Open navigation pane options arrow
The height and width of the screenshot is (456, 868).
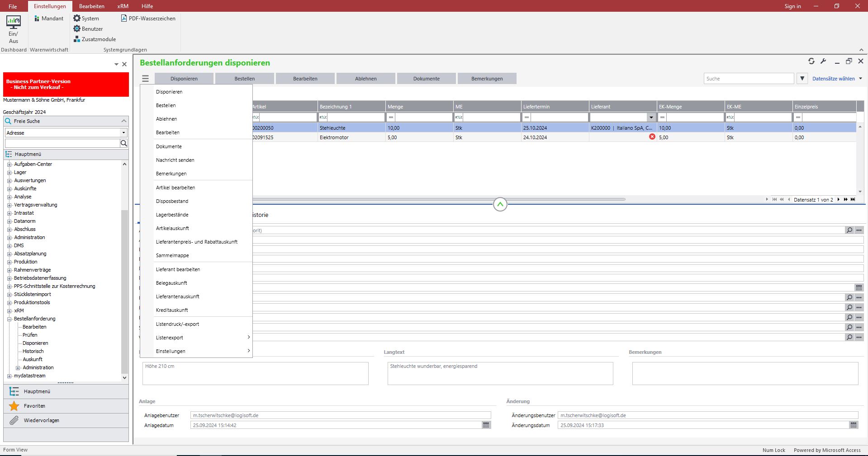116,65
